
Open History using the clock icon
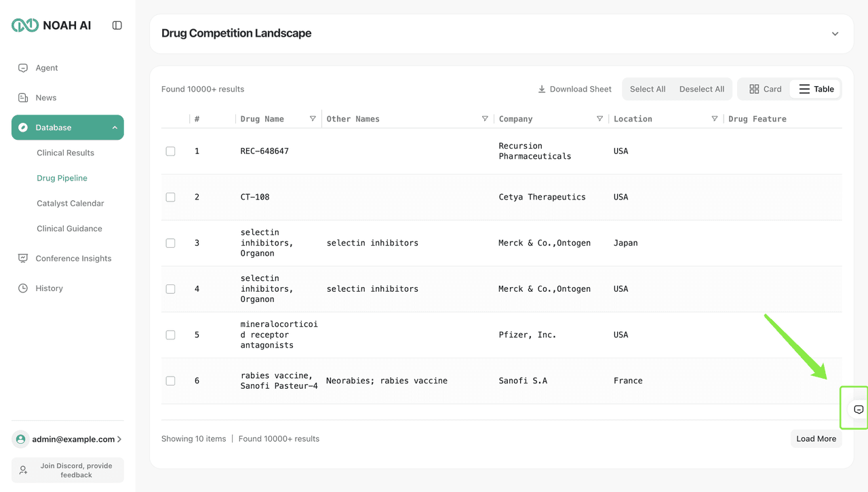pyautogui.click(x=22, y=288)
